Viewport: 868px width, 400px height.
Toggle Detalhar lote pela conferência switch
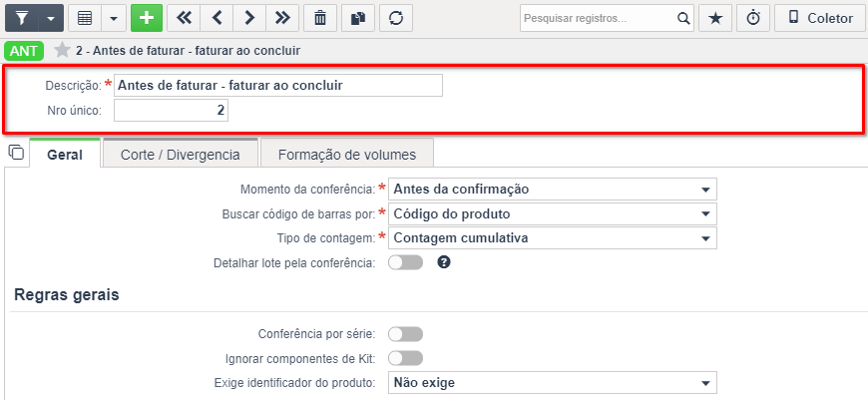[406, 262]
